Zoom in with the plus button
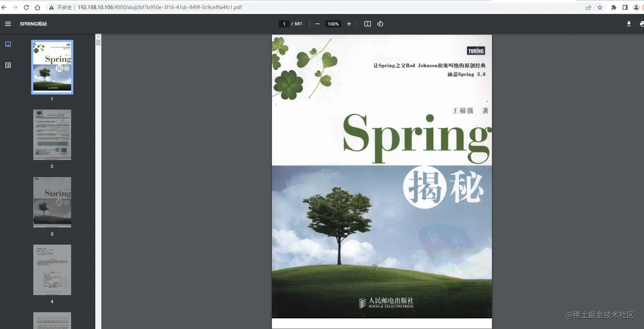The width and height of the screenshot is (644, 329). (x=349, y=24)
